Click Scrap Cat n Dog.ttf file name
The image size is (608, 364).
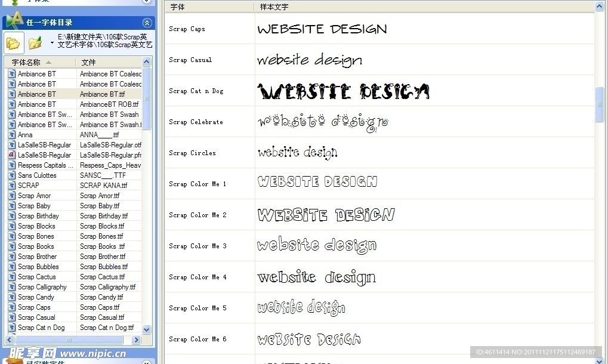coord(107,328)
